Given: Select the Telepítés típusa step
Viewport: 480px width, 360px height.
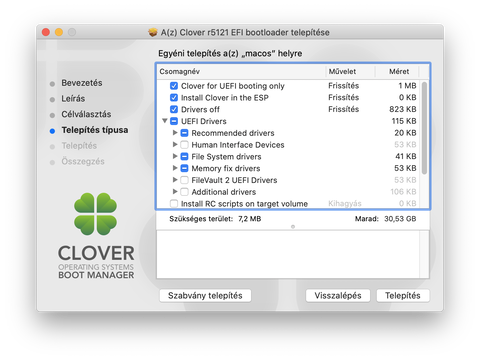Looking at the screenshot, I should coord(95,130).
